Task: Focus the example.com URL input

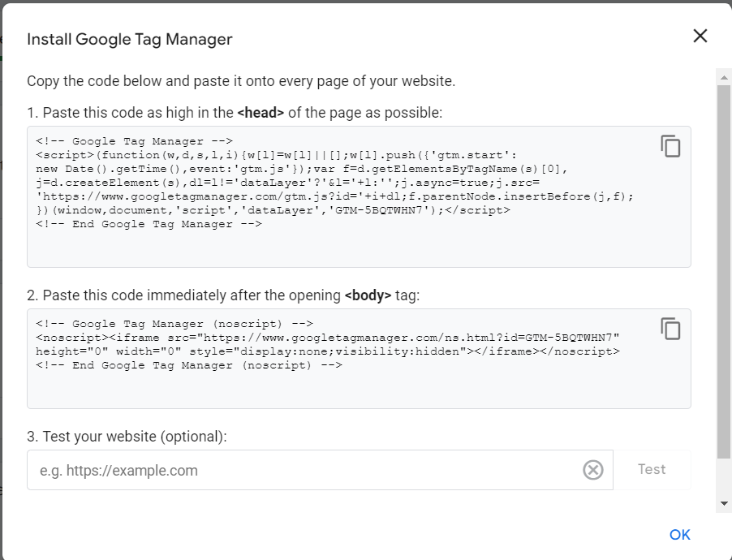Action: [243, 469]
